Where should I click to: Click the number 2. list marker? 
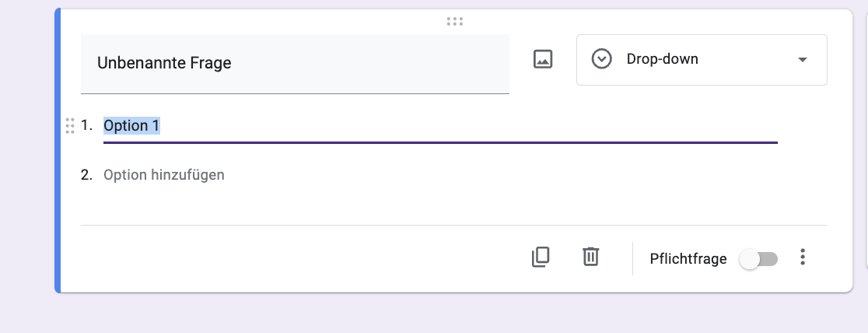(x=86, y=175)
